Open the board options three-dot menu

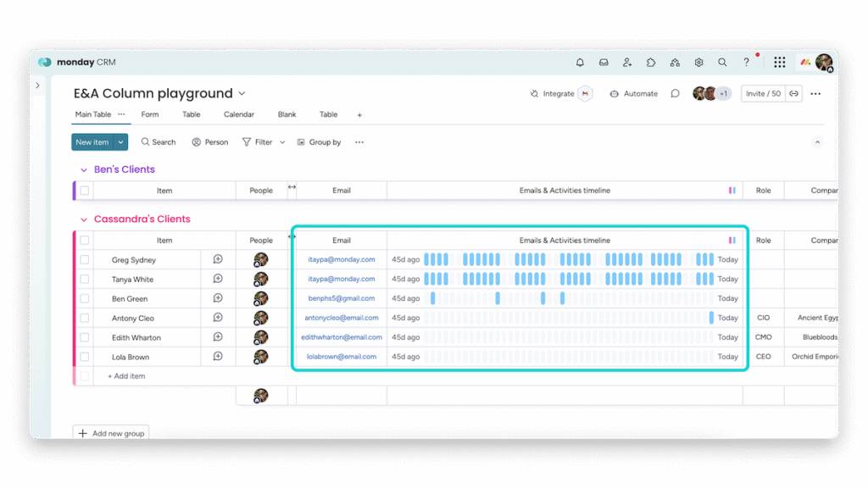pyautogui.click(x=815, y=94)
